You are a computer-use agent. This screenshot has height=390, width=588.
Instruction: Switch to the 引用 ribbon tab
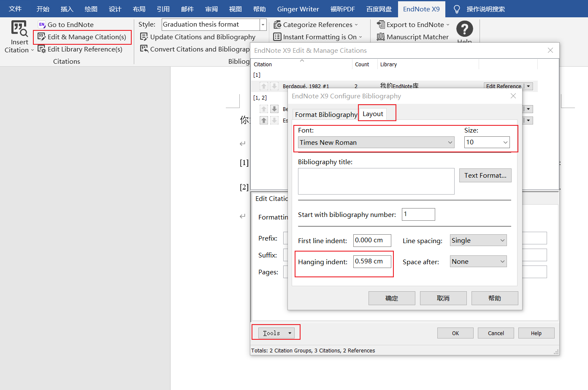pyautogui.click(x=163, y=9)
